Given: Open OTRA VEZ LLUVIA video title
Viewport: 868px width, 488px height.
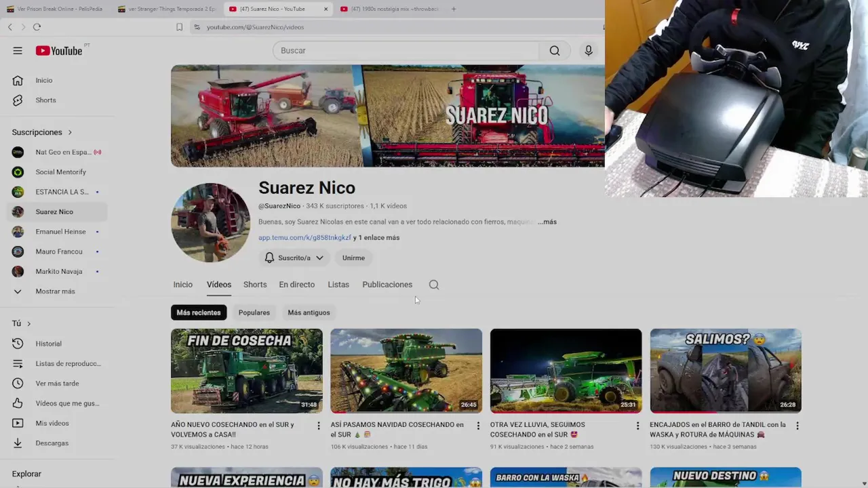Looking at the screenshot, I should (538, 430).
